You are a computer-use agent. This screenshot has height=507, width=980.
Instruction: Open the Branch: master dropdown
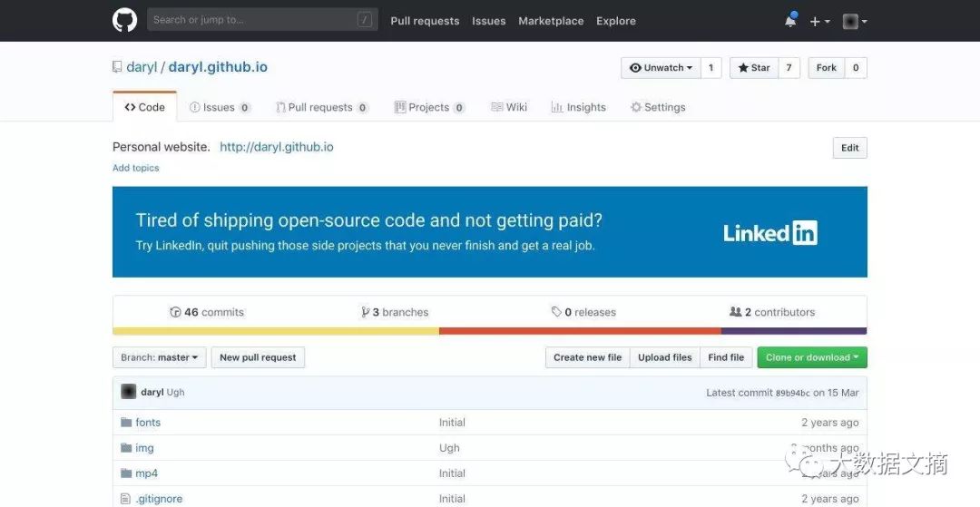coord(160,357)
